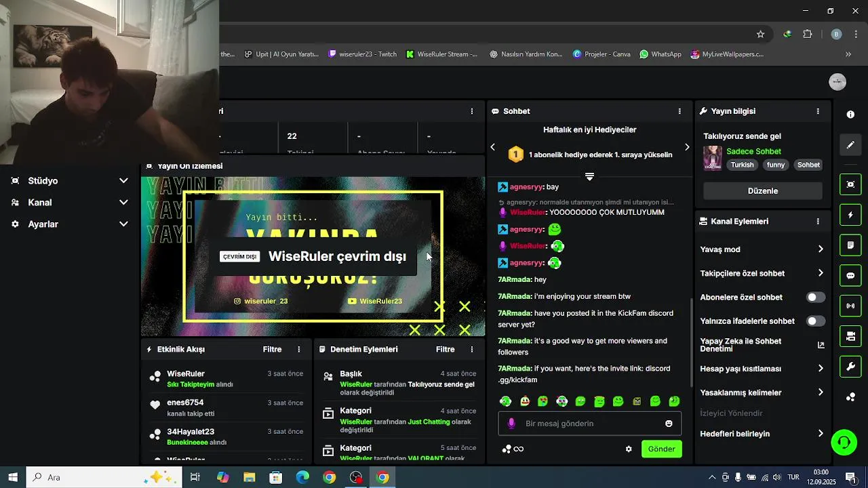Open the Projeler - Canva bookmark
The image size is (868, 488).
click(601, 54)
